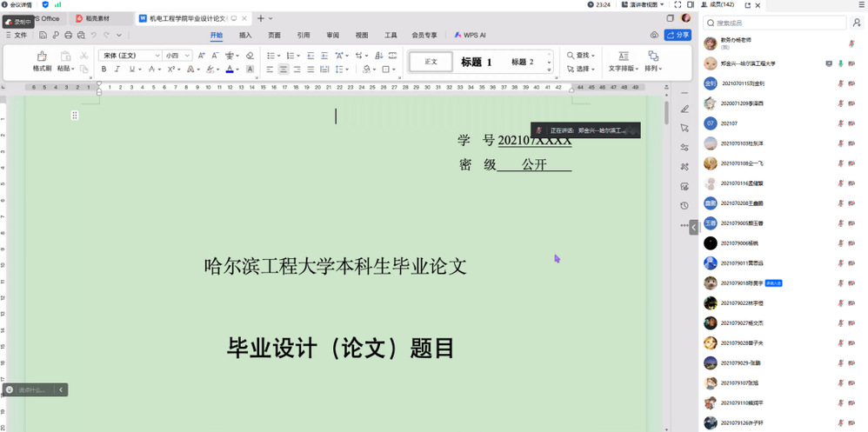Viewport: 868px width, 432px height.
Task: Click the clear formatting eraser icon
Action: point(250,56)
